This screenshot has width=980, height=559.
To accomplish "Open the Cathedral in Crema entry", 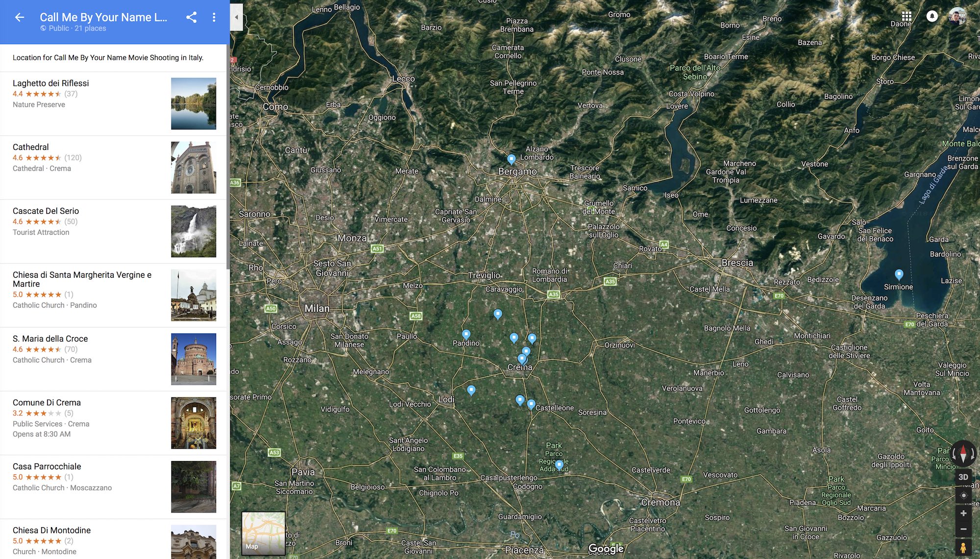I will pos(113,168).
